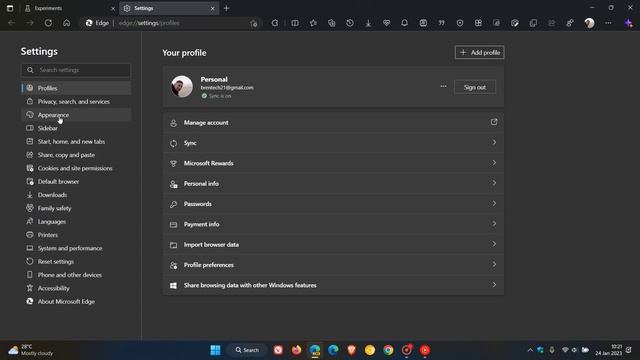Open Accessibility settings

(76, 288)
